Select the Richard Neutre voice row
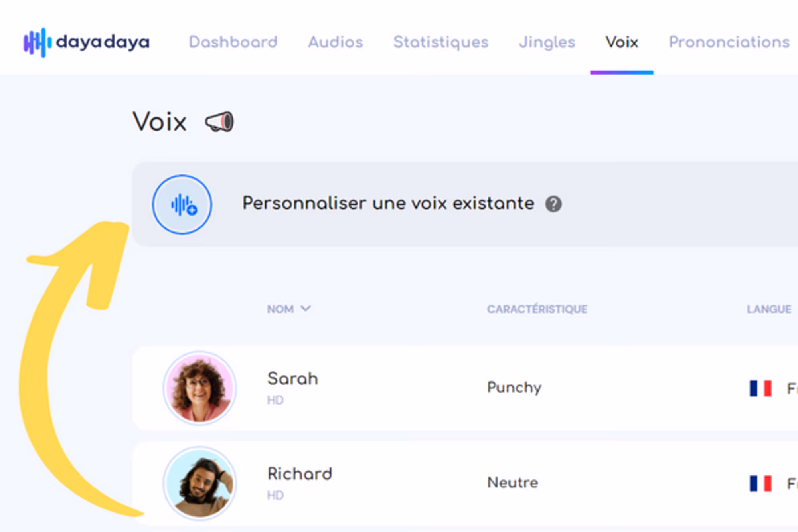The image size is (798, 532). click(439, 483)
